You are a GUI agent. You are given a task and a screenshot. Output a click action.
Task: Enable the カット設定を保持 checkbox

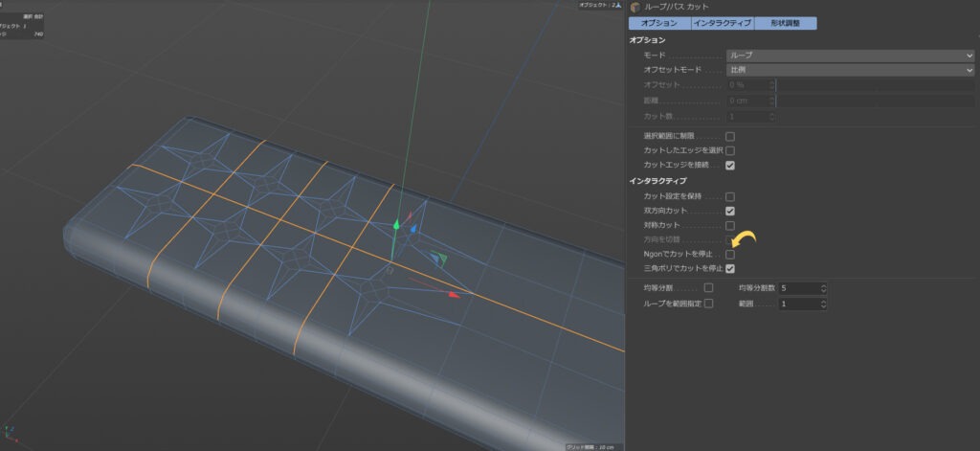(730, 197)
